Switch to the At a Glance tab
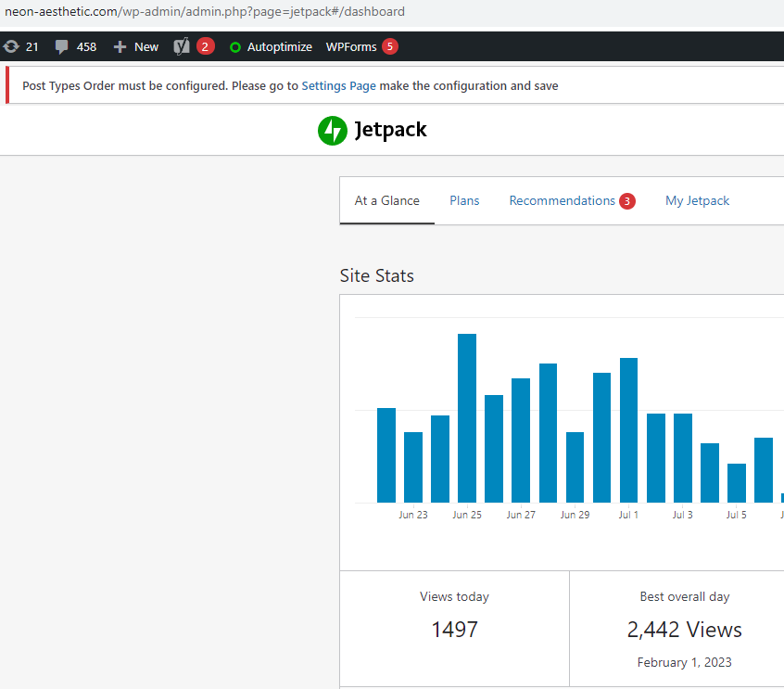The image size is (784, 689). coord(387,200)
